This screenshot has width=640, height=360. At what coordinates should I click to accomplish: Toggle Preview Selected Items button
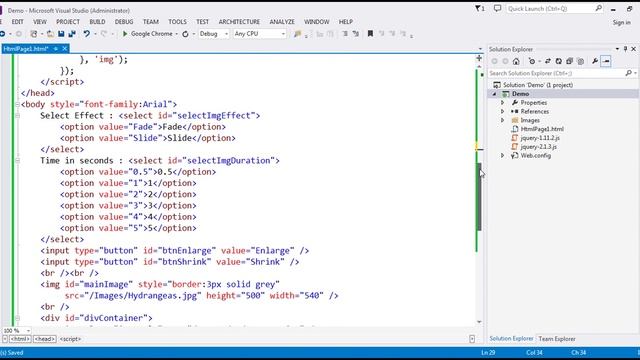(x=606, y=61)
